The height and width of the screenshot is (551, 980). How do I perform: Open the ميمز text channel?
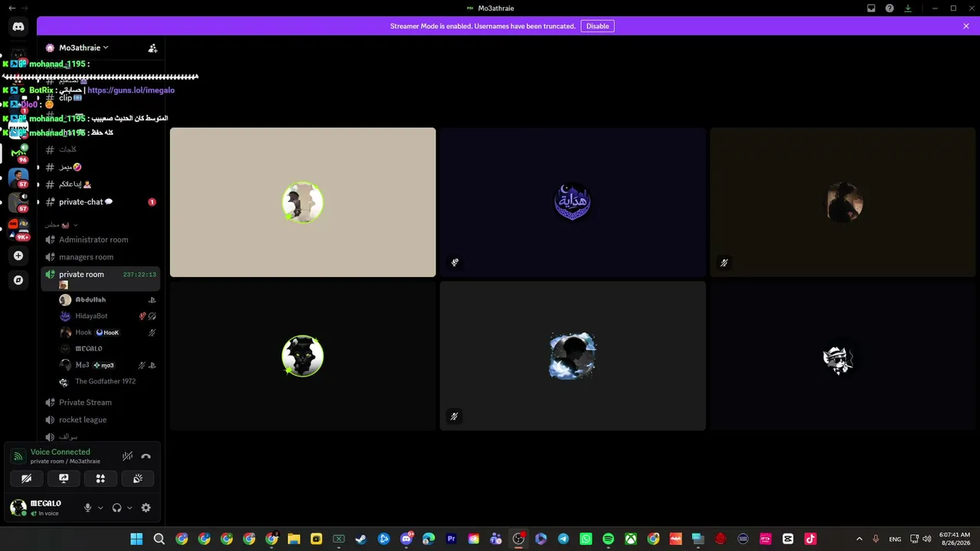pyautogui.click(x=100, y=167)
